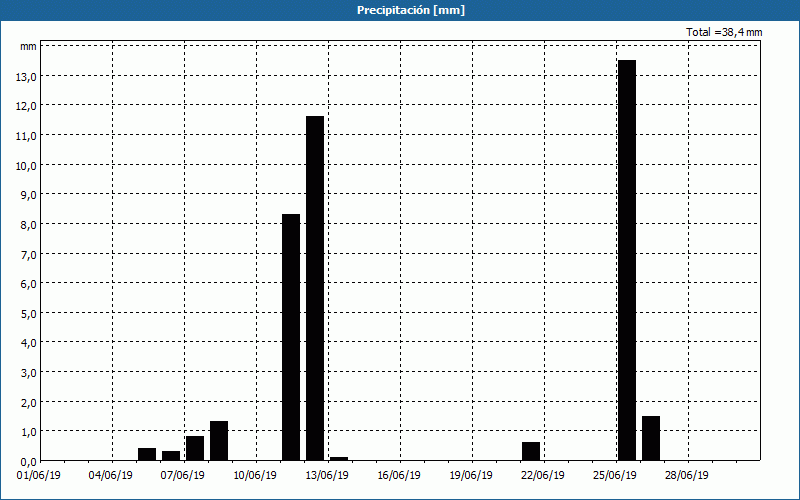800x500 pixels.
Task: Select the 16/06/19 date label
Action: point(399,476)
